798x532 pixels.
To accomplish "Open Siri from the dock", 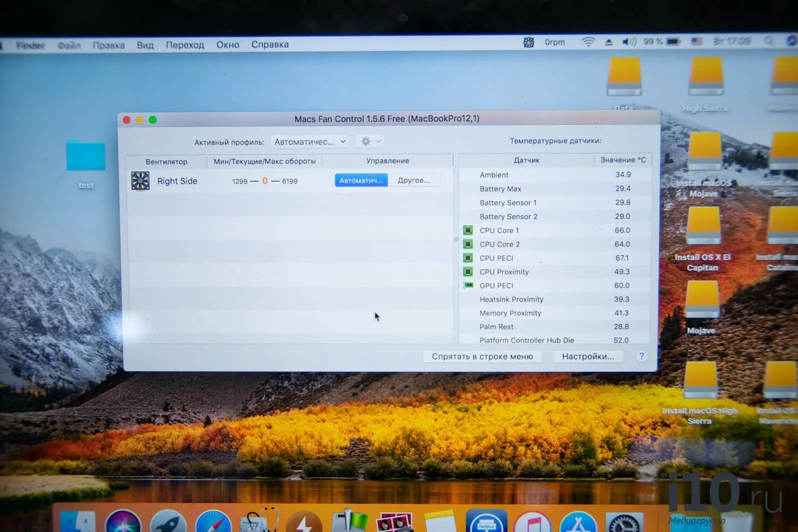I will tap(123, 522).
